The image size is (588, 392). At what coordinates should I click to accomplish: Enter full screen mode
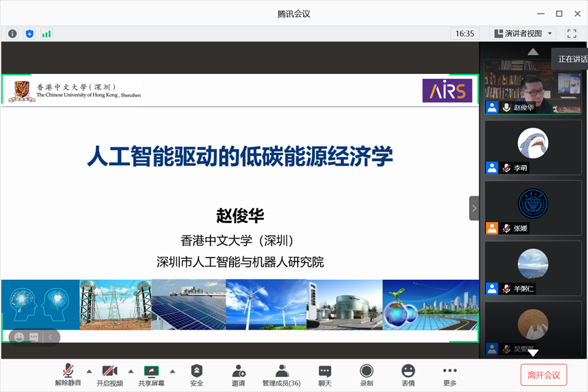572,33
